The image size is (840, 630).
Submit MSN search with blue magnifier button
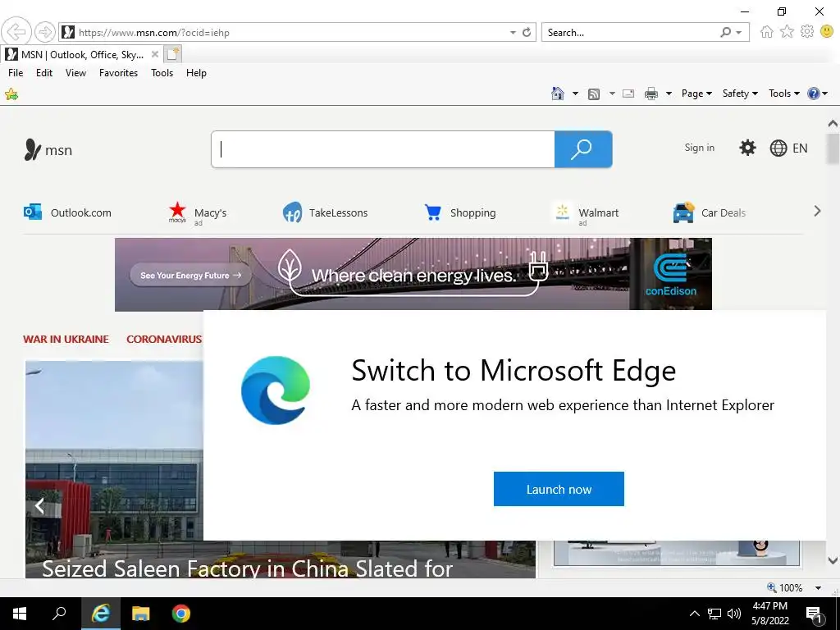click(x=583, y=149)
